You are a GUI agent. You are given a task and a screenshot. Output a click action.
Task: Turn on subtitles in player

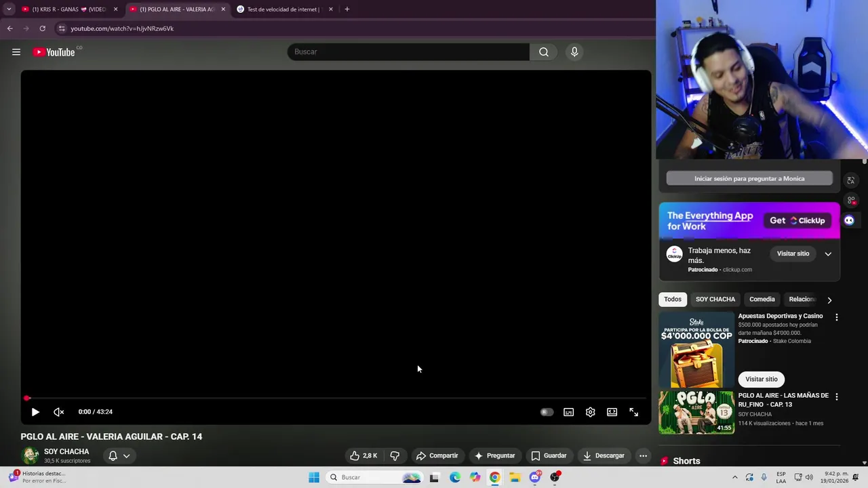point(568,411)
